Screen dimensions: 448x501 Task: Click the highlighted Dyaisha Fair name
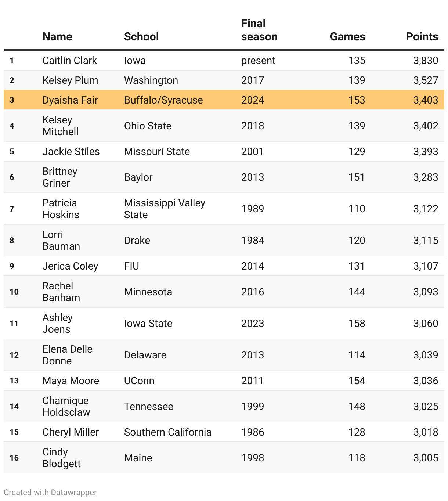click(70, 100)
